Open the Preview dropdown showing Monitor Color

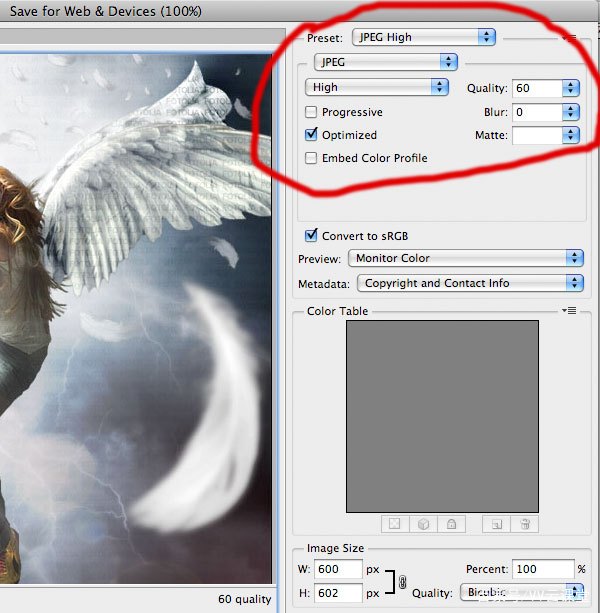466,258
